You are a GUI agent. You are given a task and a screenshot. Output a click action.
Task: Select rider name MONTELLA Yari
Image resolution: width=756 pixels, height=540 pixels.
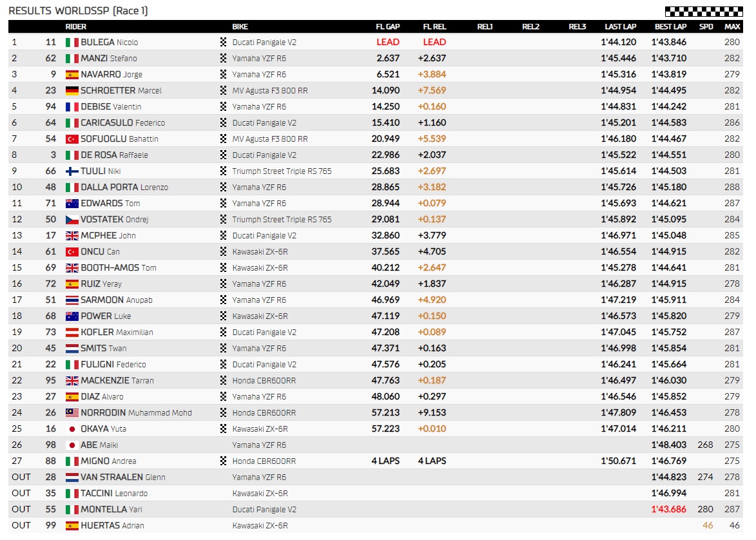click(111, 509)
